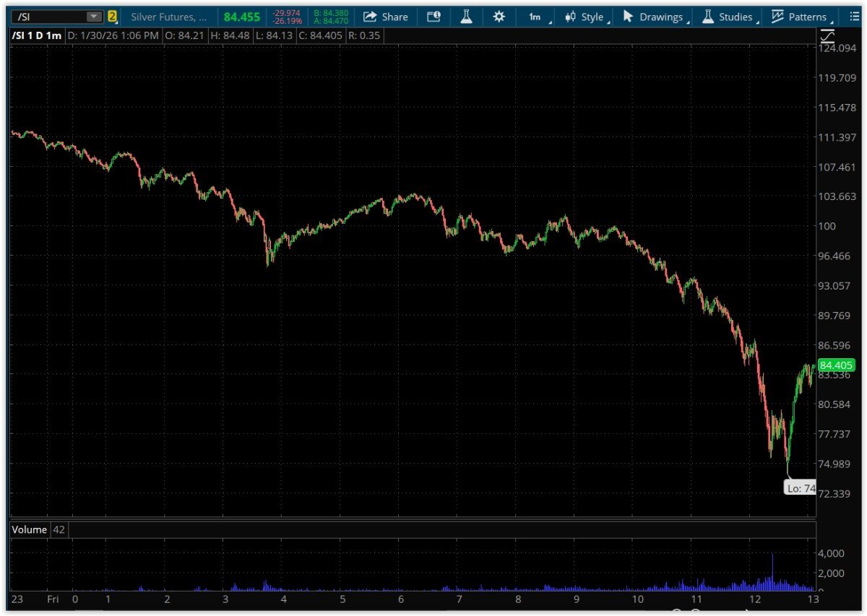Click the 12 marker on time axis
This screenshot has height=616, width=867.
click(x=754, y=599)
